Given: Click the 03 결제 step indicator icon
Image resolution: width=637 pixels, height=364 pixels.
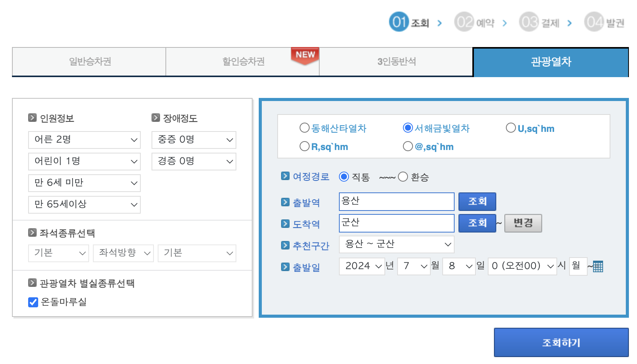Looking at the screenshot, I should coord(529,22).
